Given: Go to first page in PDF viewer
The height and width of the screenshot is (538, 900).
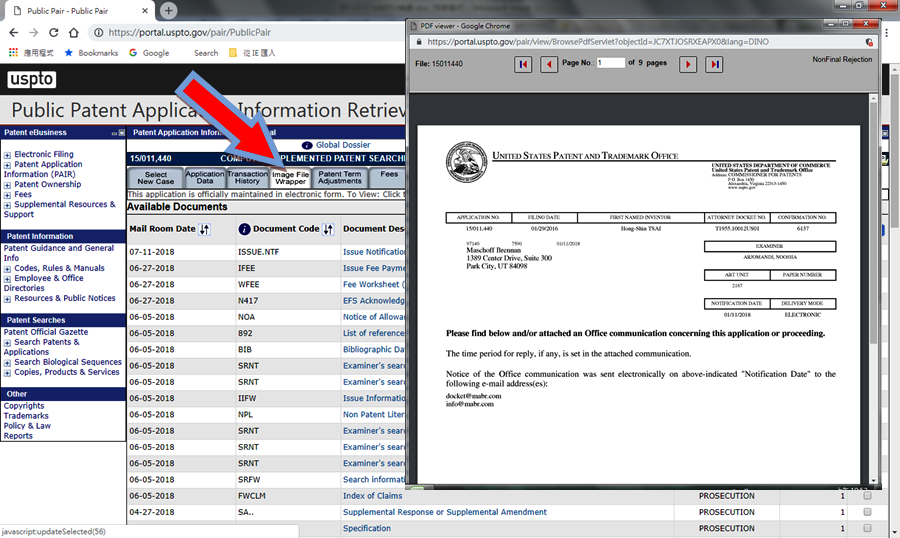Looking at the screenshot, I should coord(523,64).
